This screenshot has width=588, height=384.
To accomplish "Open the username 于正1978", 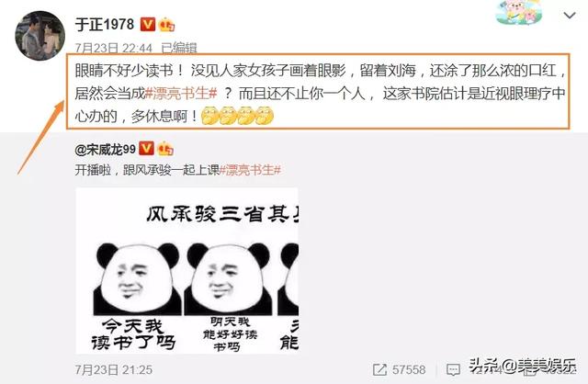I will pos(105,25).
